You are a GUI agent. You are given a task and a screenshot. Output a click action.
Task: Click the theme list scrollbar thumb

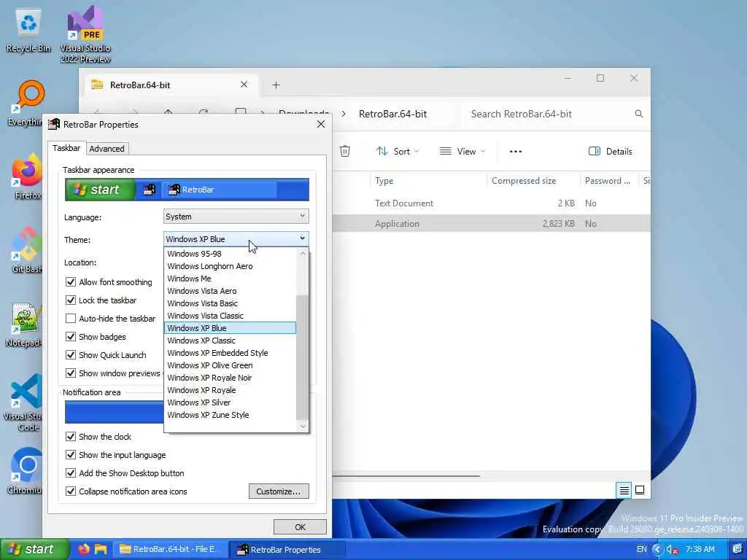(x=302, y=356)
